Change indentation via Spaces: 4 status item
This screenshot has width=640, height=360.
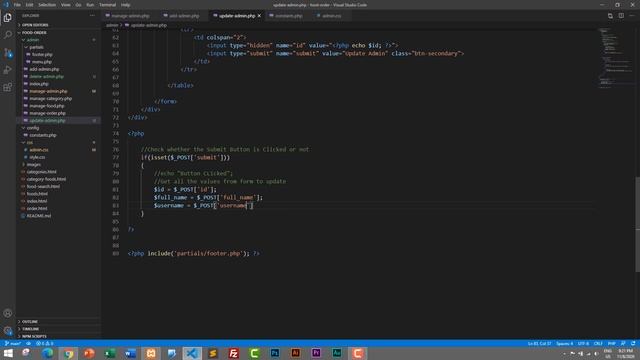[x=564, y=343]
